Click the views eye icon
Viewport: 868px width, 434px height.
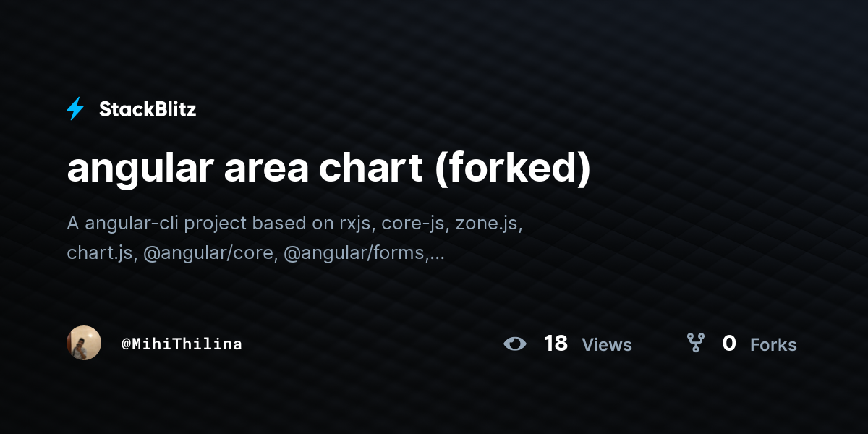click(x=515, y=344)
